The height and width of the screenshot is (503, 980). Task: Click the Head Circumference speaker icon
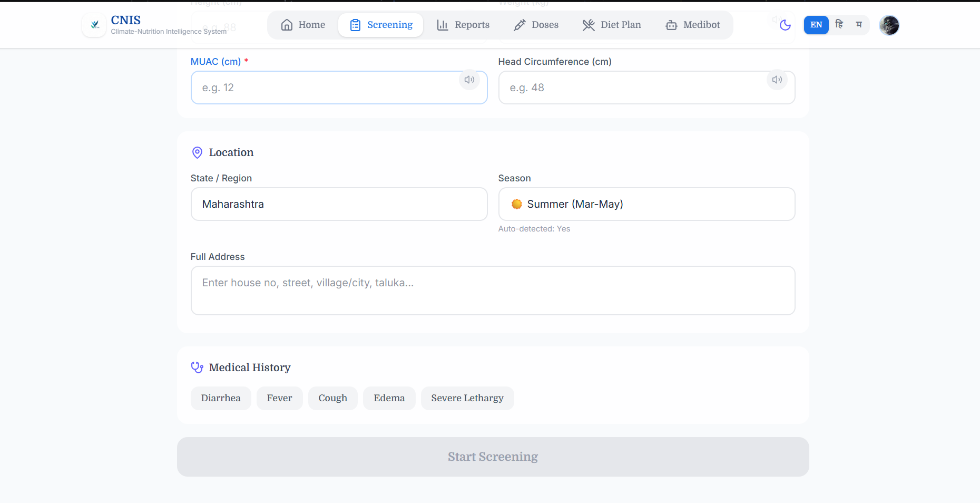coord(777,80)
